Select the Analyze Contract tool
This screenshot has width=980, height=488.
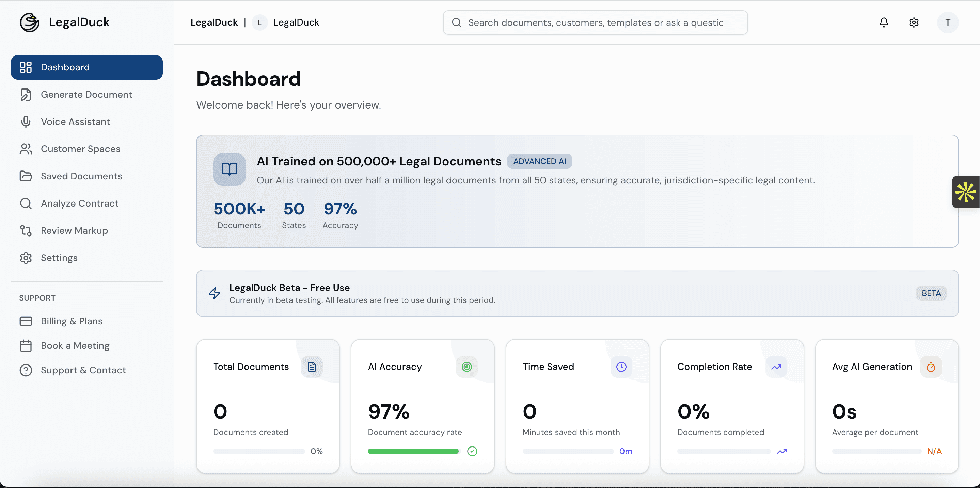pos(79,204)
